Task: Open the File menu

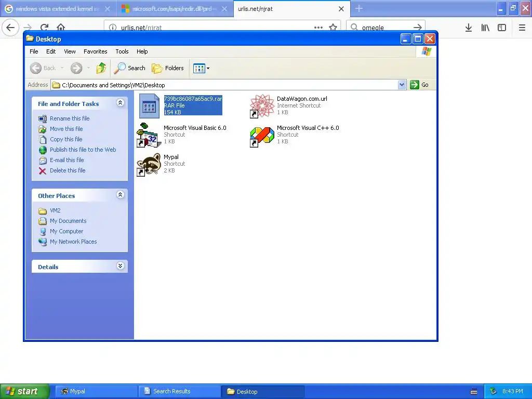Action: pos(34,51)
